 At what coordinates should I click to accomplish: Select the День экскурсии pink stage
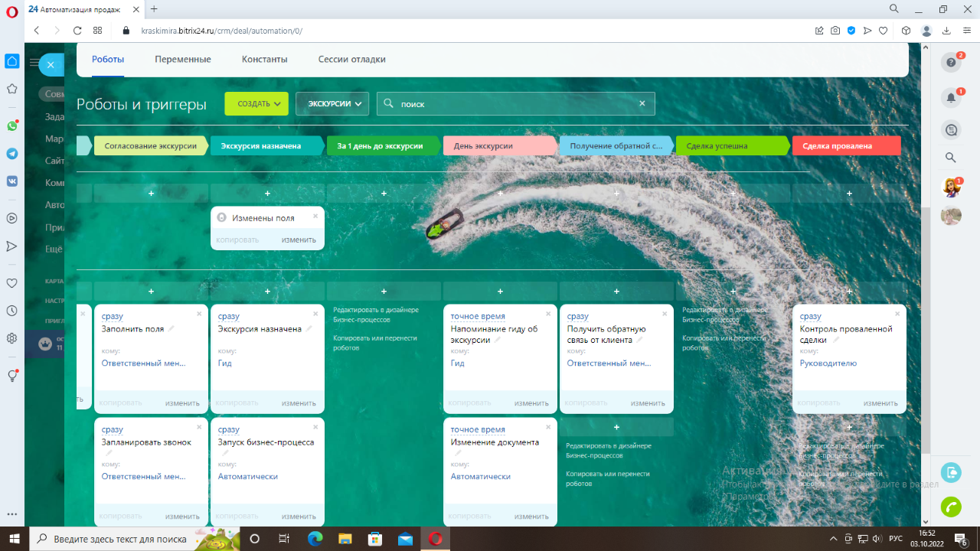(499, 145)
